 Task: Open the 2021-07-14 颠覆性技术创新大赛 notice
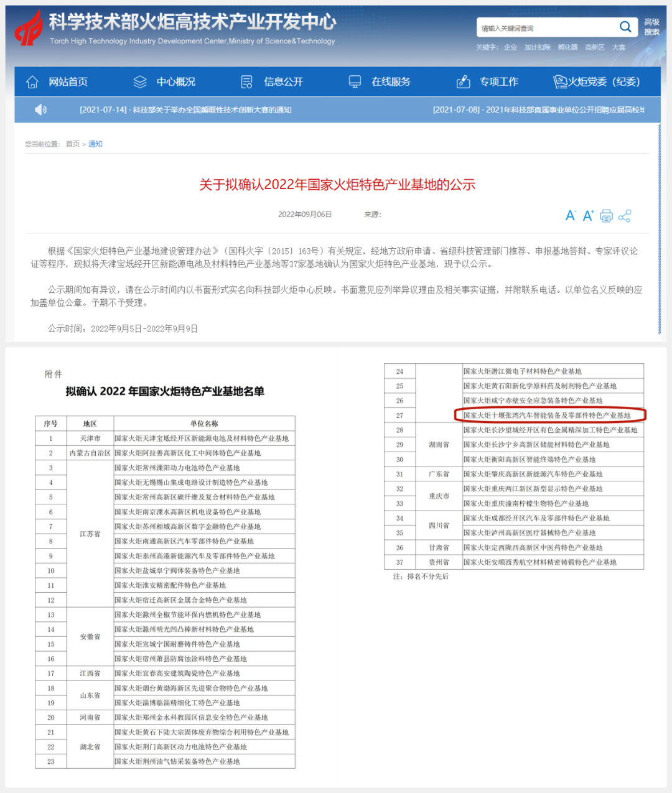[185, 110]
